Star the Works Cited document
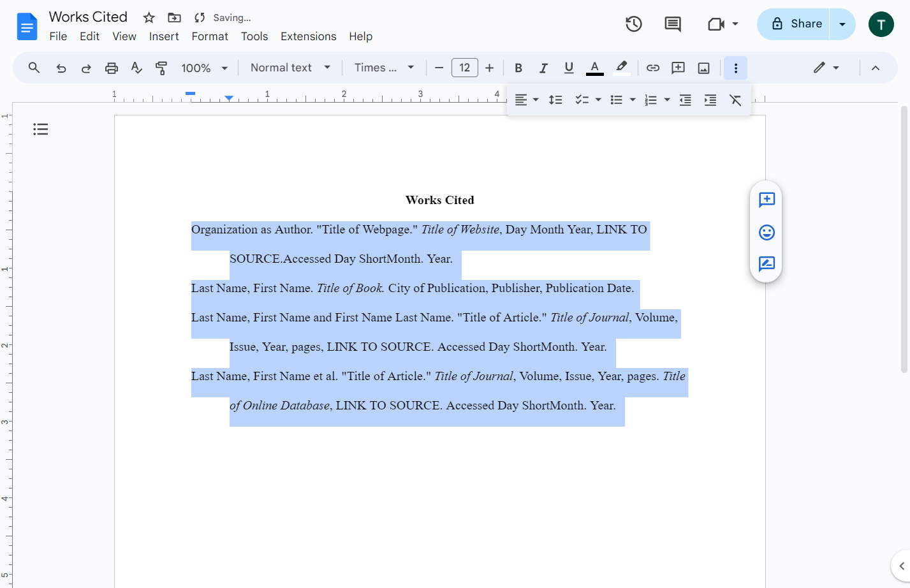This screenshot has width=910, height=588. pos(149,18)
